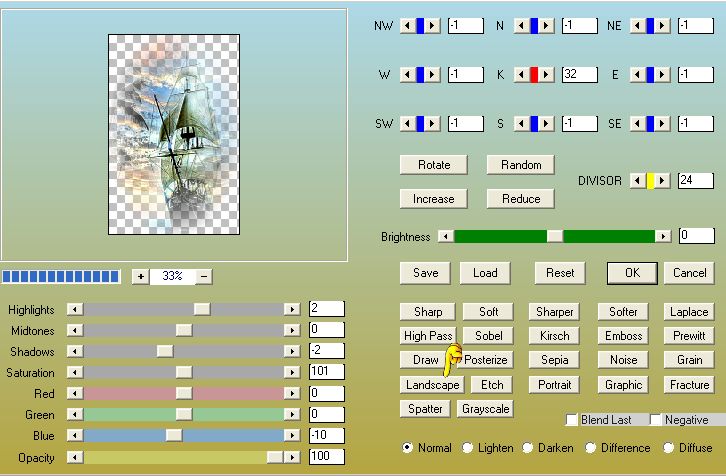Increase NE kernel value with right arrow
Viewport: 726px width, 476px height.
662,25
